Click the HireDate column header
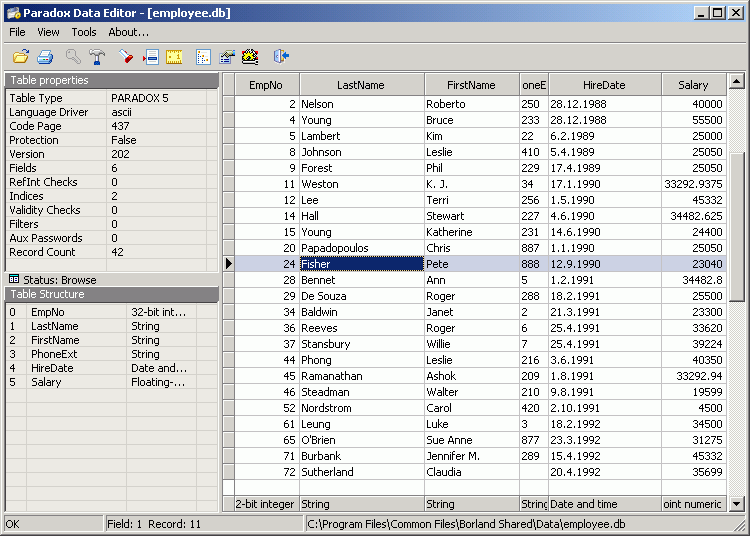The width and height of the screenshot is (750, 536). point(605,85)
